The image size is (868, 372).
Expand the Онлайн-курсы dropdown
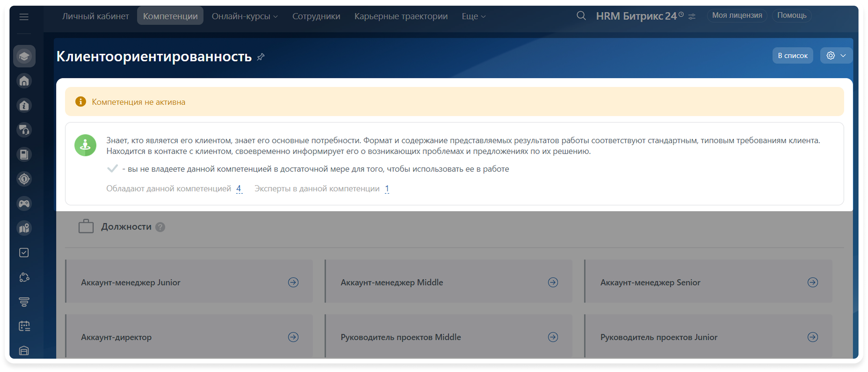(x=245, y=16)
